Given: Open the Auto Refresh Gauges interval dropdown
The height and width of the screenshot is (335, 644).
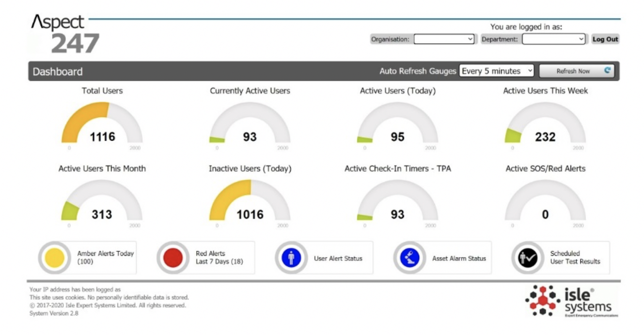Looking at the screenshot, I should tap(497, 71).
